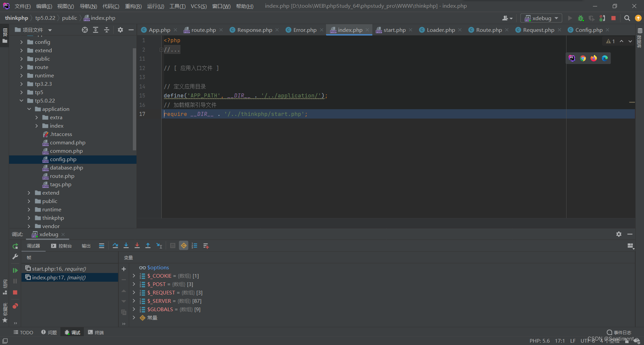Click Stop Listening for PHP Debug Connections icon
The width and height of the screenshot is (644, 345).
click(x=602, y=18)
